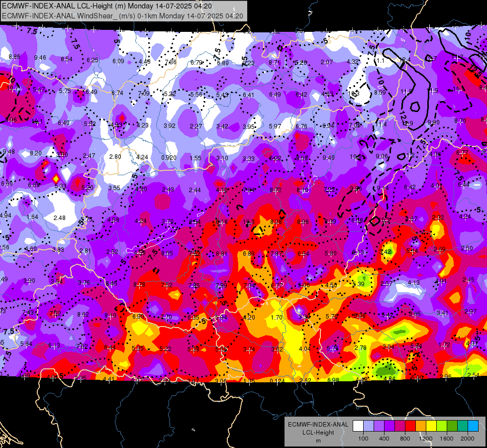Click the wind shear value 2.80
The width and height of the screenshot is (487, 448).
tap(115, 157)
